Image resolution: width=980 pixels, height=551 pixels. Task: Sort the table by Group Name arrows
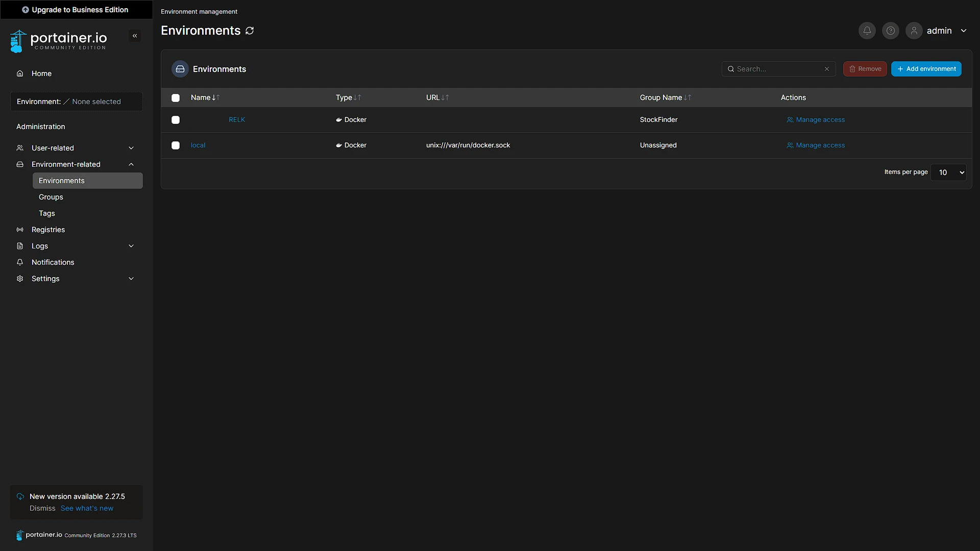688,97
